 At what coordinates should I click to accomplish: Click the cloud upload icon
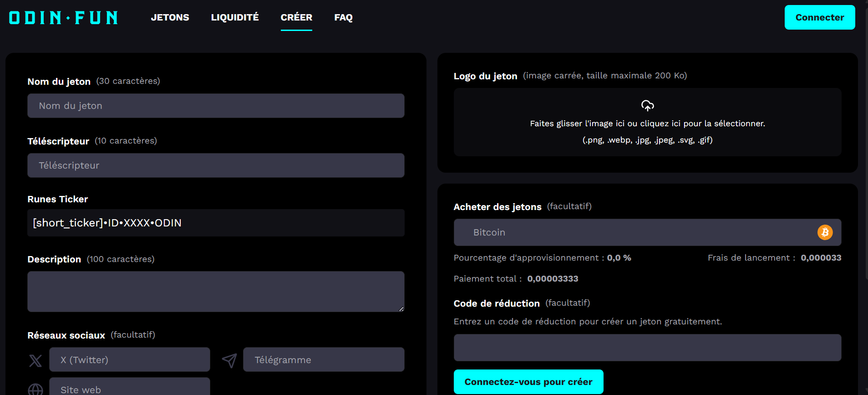648,106
